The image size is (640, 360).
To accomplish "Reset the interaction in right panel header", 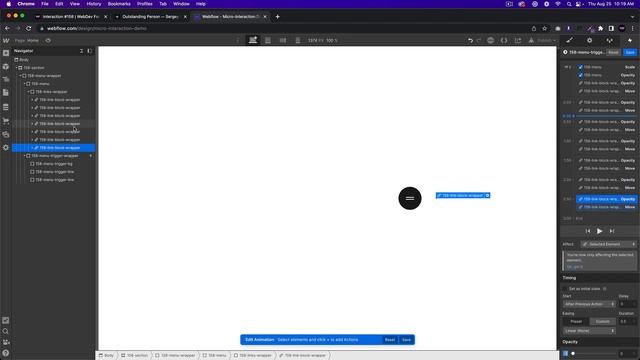I will point(613,52).
